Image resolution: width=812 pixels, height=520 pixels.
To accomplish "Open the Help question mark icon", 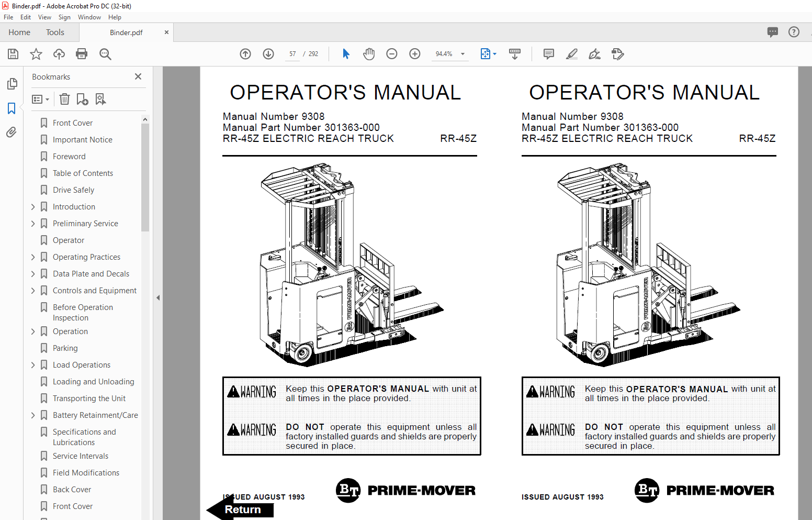I will [794, 32].
